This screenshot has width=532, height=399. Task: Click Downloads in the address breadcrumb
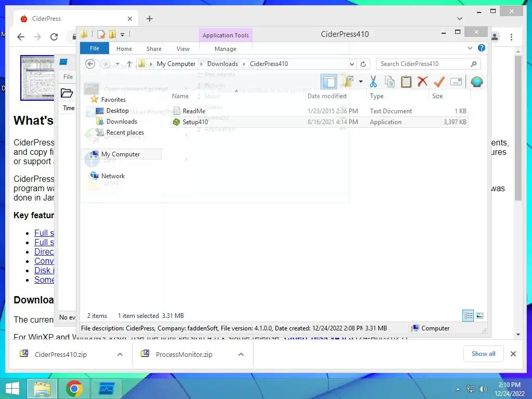click(222, 64)
